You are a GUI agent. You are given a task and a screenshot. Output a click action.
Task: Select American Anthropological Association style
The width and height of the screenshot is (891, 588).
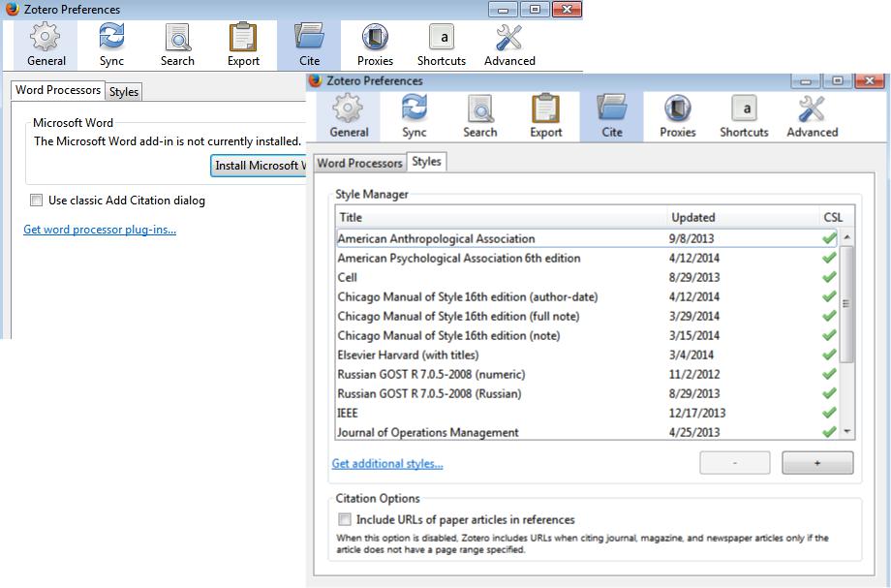pyautogui.click(x=587, y=238)
